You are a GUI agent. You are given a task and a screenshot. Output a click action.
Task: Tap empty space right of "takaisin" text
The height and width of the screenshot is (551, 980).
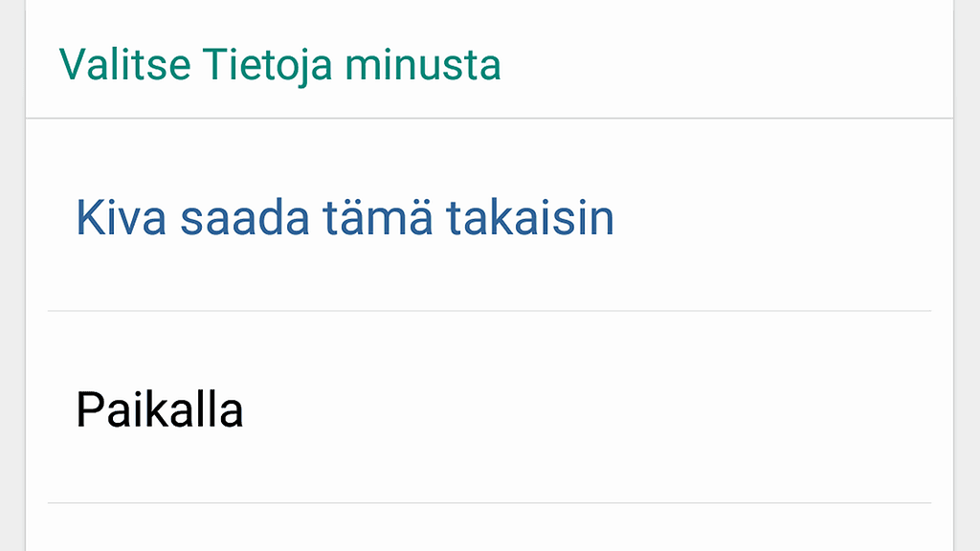click(766, 218)
